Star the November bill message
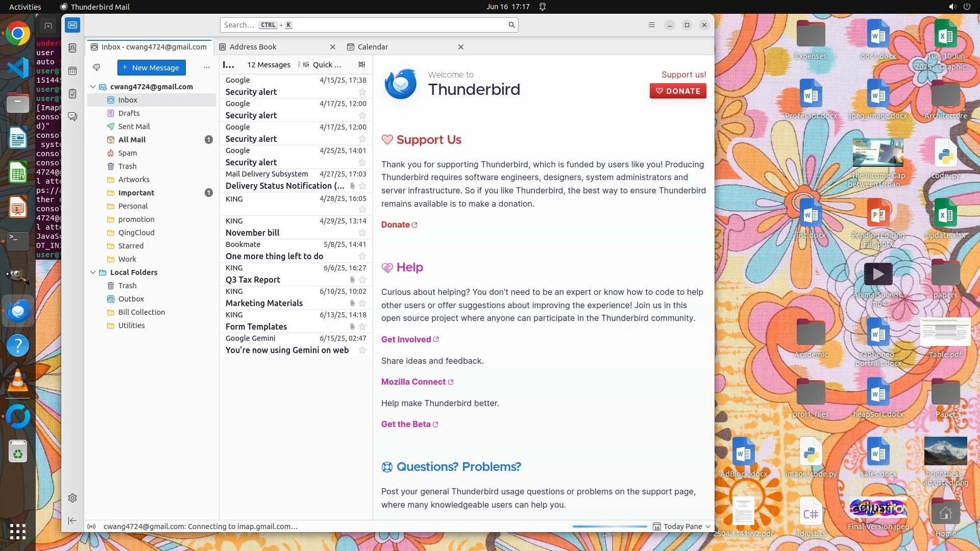Screen dimensions: 980x551 tap(362, 233)
